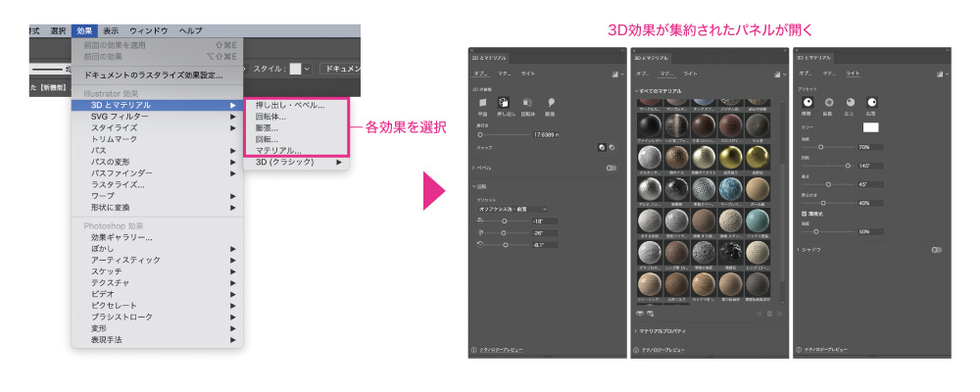Viewport: 980px width, 392px height.
Task: Select the 押し出し (extrude) 3D type icon
Action: tap(503, 103)
